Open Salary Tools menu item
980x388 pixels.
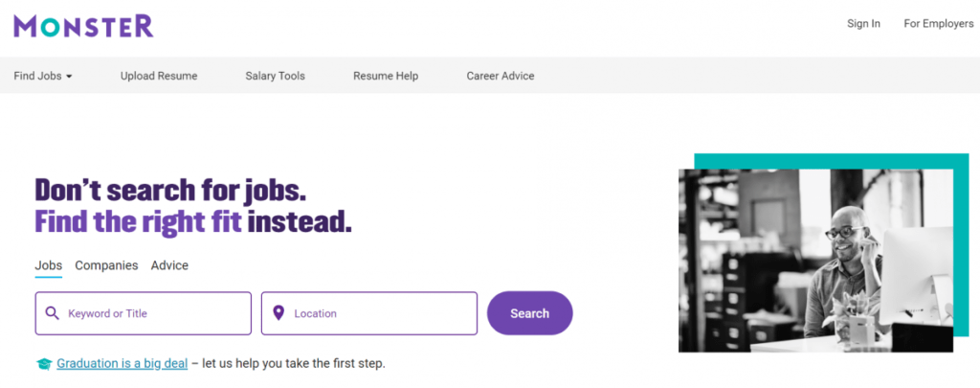tap(275, 76)
